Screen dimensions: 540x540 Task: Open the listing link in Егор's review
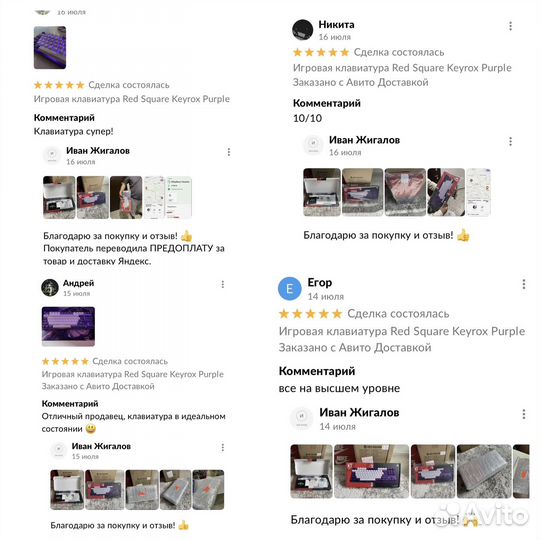(x=402, y=331)
